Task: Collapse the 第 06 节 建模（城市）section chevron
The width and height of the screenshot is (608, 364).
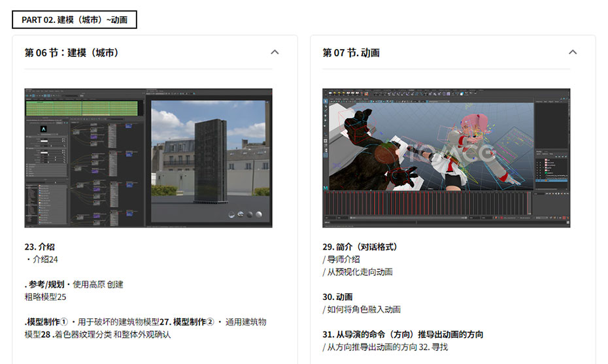Action: 275,52
